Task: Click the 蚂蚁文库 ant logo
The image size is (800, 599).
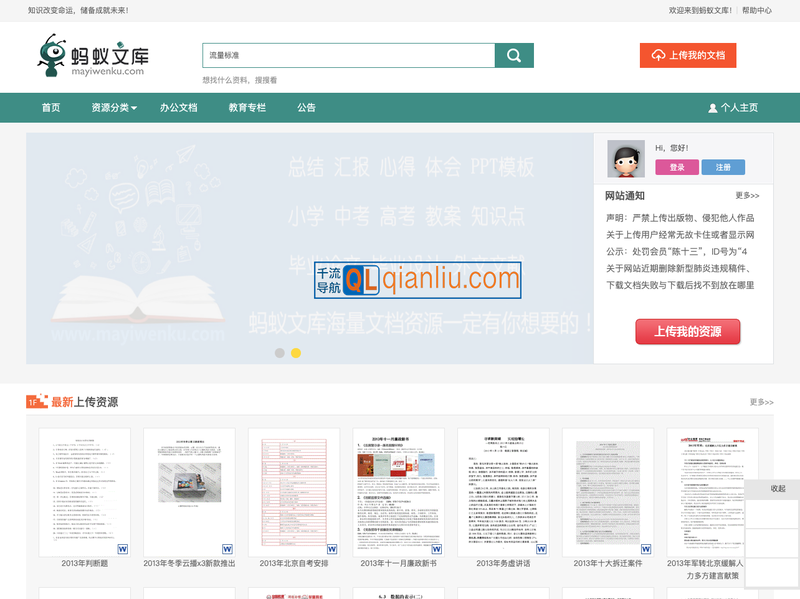Action: click(x=91, y=56)
